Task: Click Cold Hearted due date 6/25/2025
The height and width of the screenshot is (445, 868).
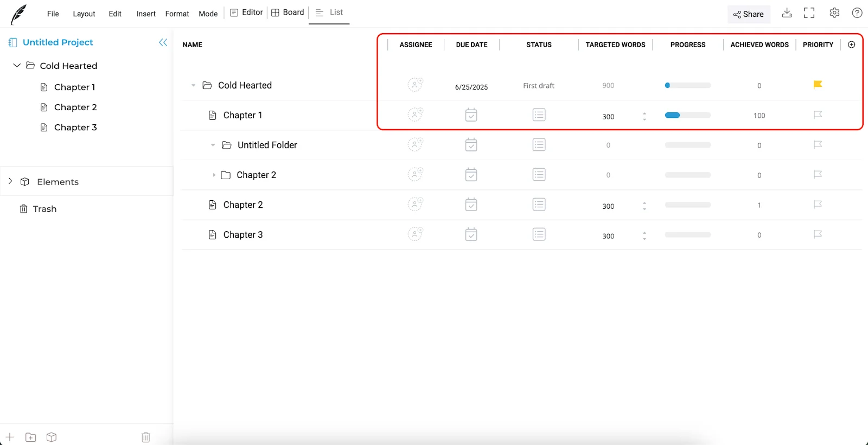Action: pos(471,87)
